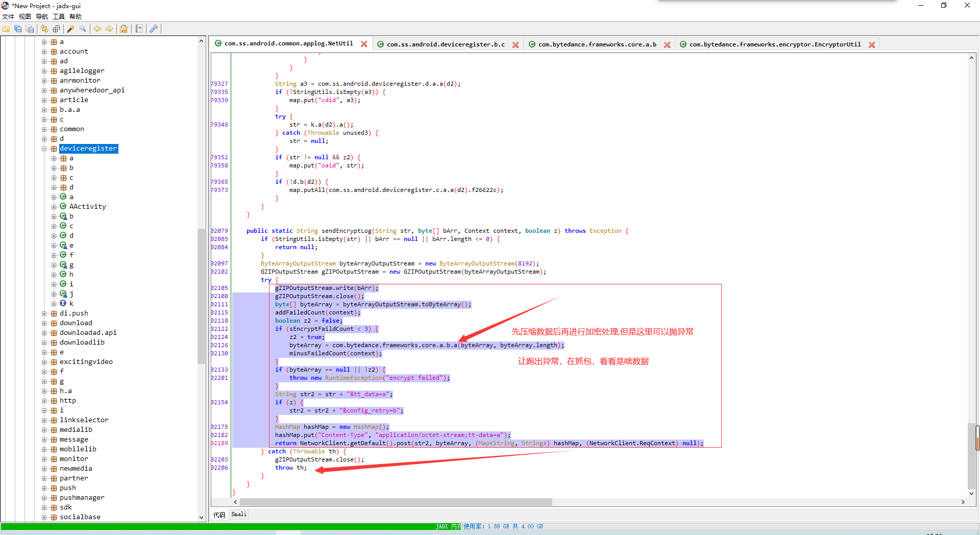The height and width of the screenshot is (535, 980).
Task: Click the http package icon
Action: [x=54, y=401]
